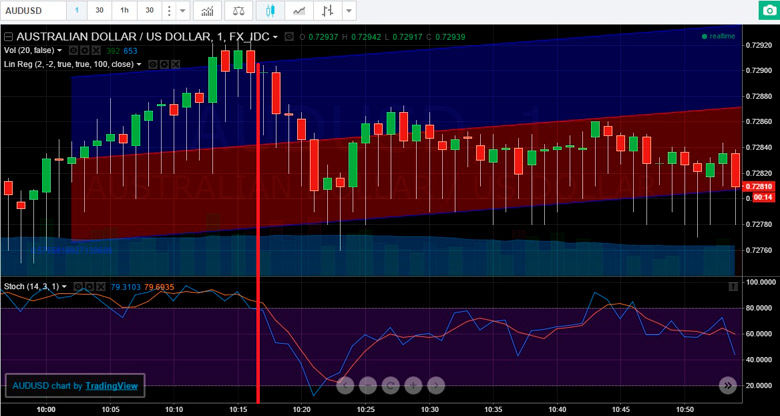
Task: Open the Compare scales icon
Action: (x=238, y=11)
